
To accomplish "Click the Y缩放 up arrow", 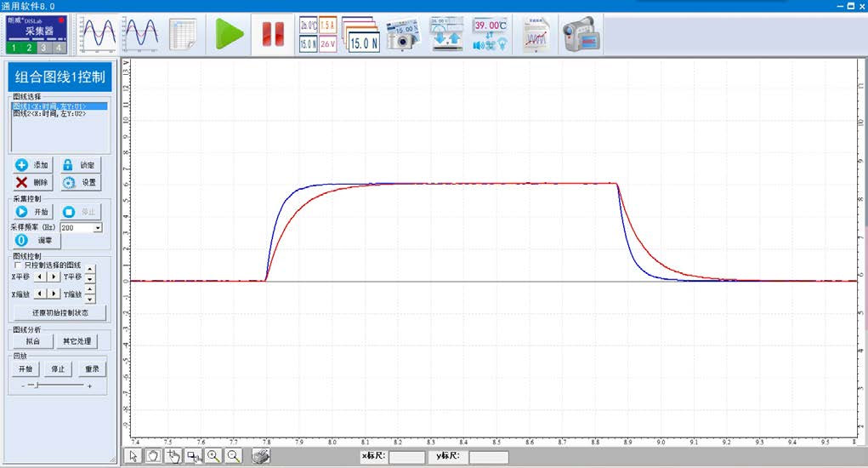I will 90,289.
